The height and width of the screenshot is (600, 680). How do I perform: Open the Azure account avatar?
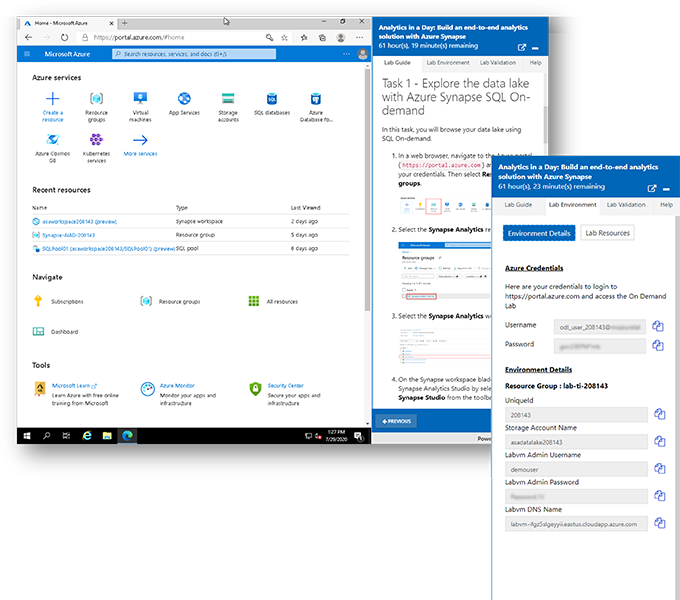(x=363, y=54)
